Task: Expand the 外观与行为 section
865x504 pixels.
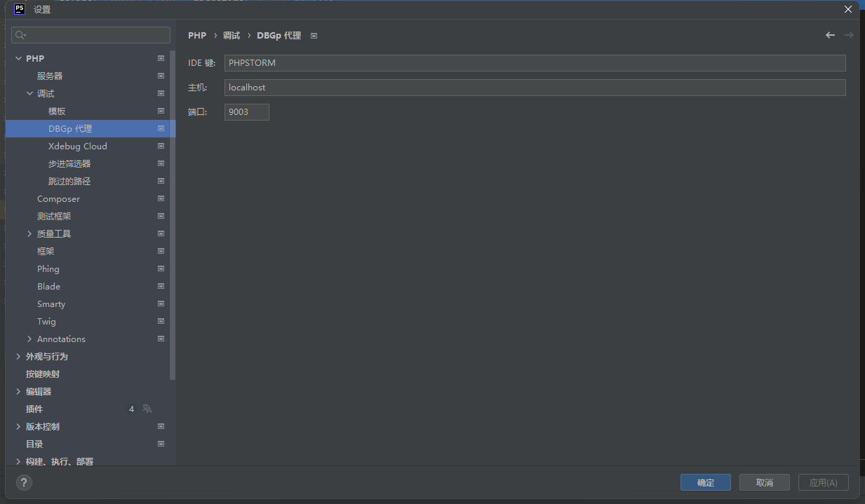Action: [x=18, y=356]
